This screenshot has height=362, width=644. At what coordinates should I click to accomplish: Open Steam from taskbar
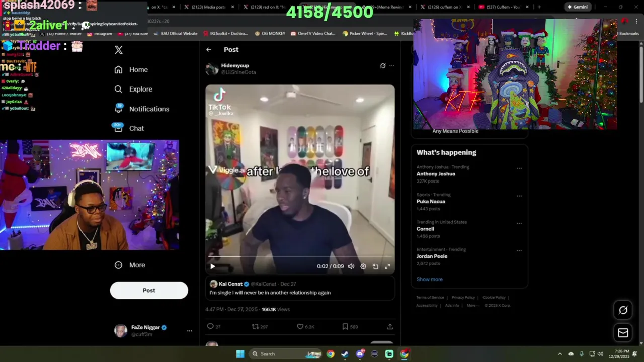point(345,354)
